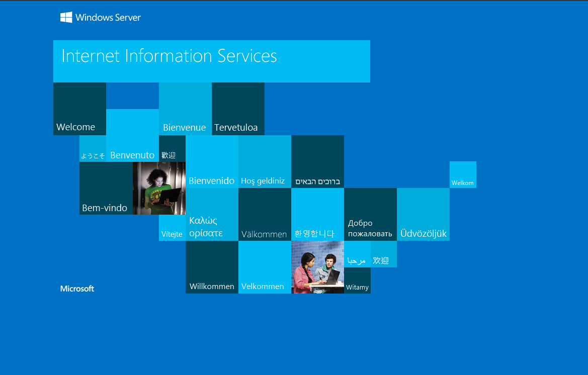Select the Bienvenue tile
This screenshot has width=588, height=375.
[x=185, y=109]
